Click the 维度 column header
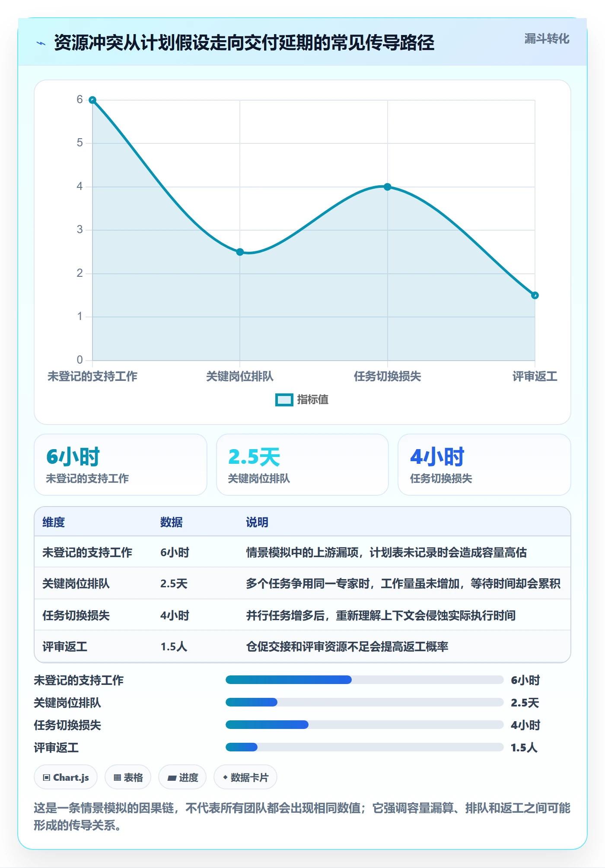The width and height of the screenshot is (605, 868). 54,522
